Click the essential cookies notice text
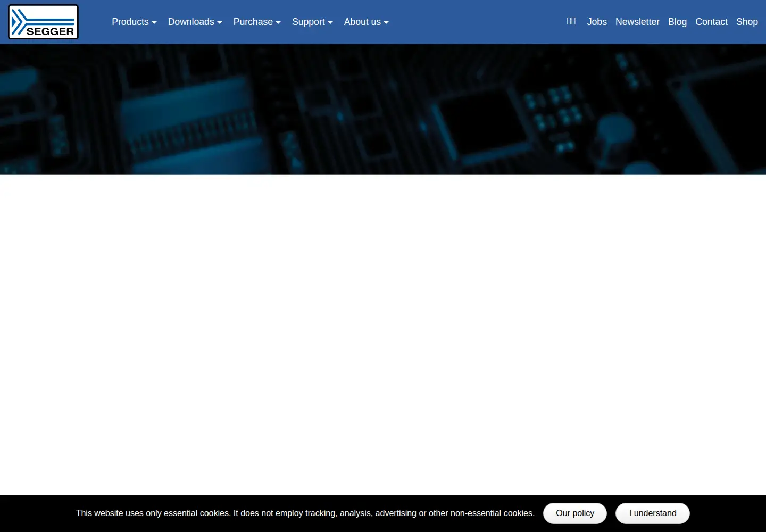 pos(305,513)
